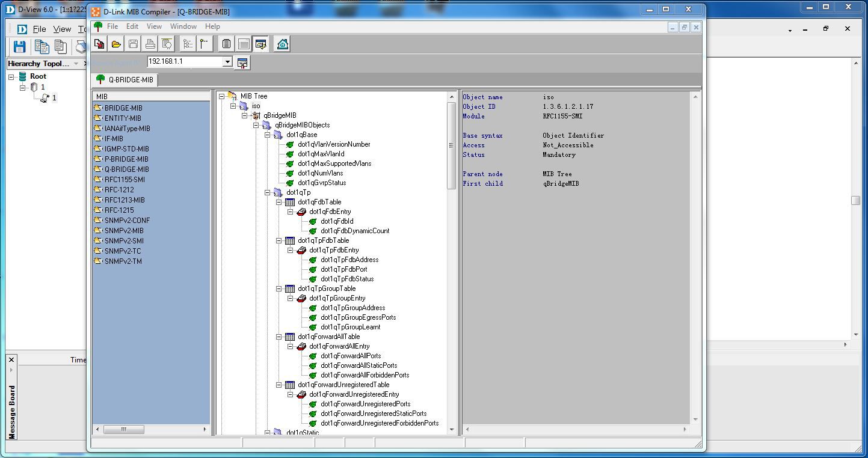Click the blue copy documents icon in D-View
This screenshot has height=458, width=868.
coord(42,47)
